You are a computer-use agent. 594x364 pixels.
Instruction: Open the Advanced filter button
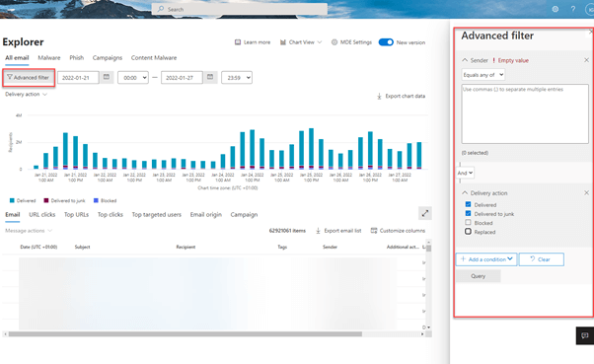[x=29, y=78]
